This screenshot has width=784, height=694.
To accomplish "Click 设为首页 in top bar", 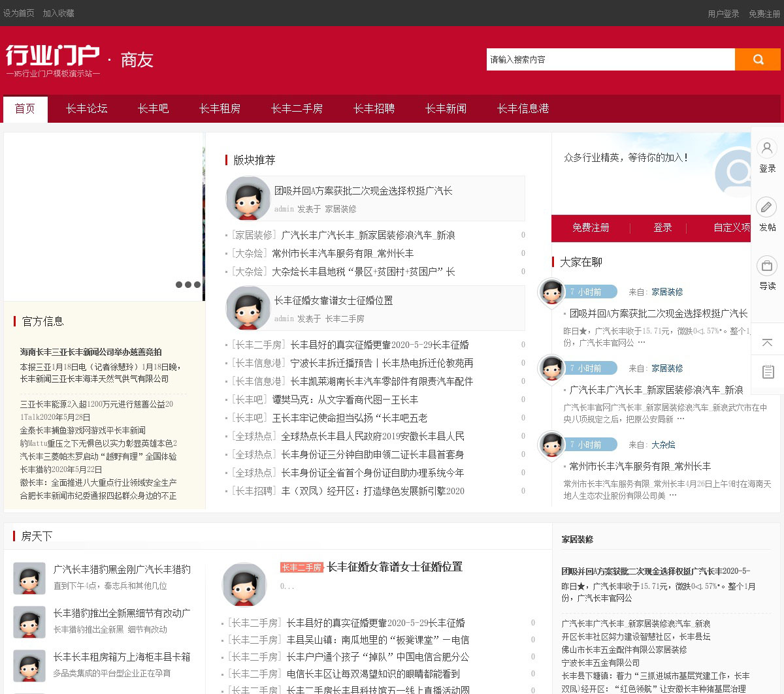I will point(19,13).
